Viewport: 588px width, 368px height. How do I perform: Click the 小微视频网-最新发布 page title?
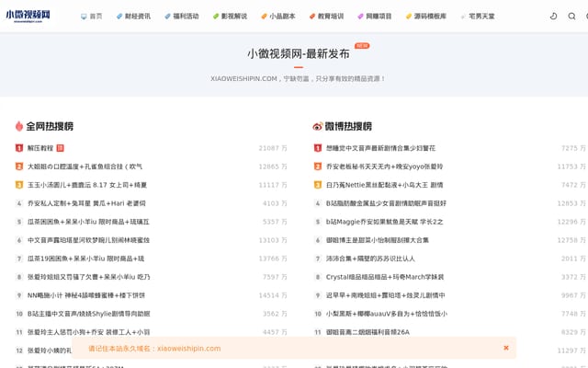(x=298, y=53)
